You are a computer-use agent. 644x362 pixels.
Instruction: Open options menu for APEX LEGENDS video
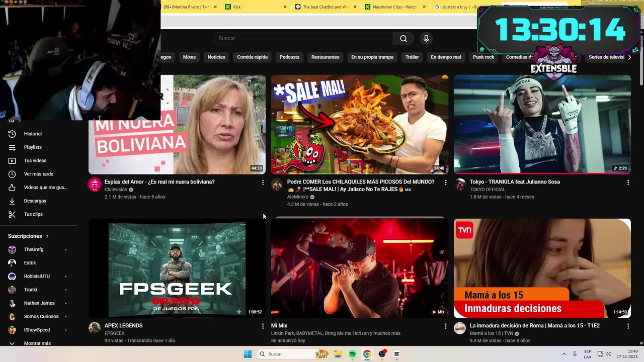coord(263,326)
